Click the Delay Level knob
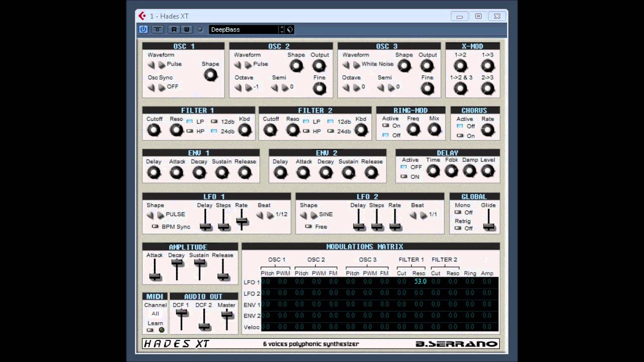644x362 pixels. 487,171
